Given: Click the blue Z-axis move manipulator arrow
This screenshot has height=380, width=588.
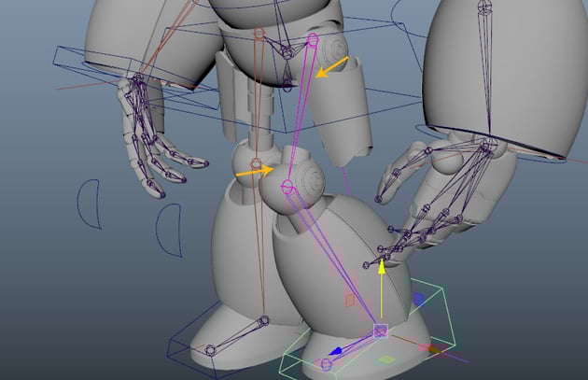Looking at the screenshot, I should 336,351.
